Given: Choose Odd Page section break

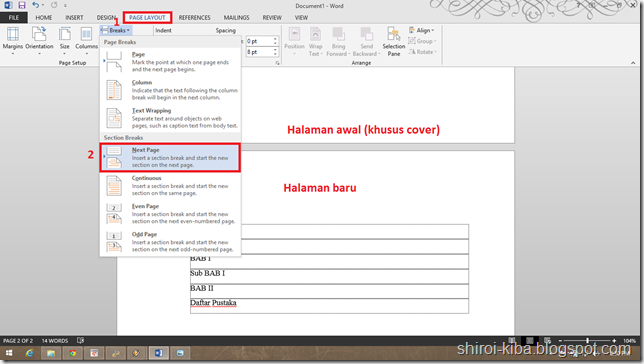Looking at the screenshot, I should (x=170, y=242).
